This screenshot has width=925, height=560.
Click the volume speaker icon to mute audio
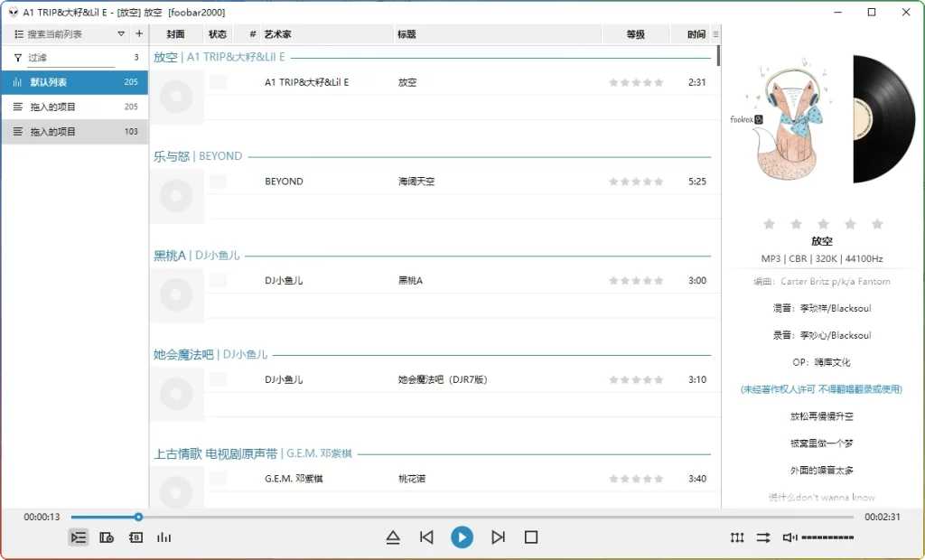click(788, 537)
